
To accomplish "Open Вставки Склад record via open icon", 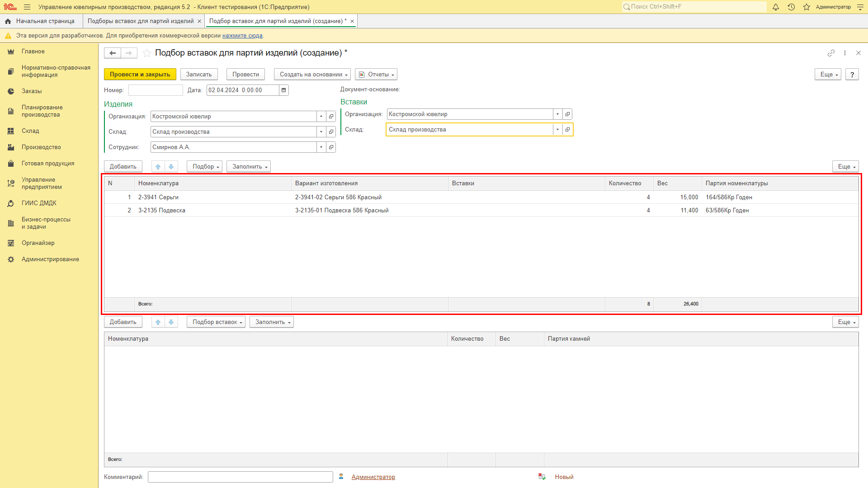I will (568, 129).
